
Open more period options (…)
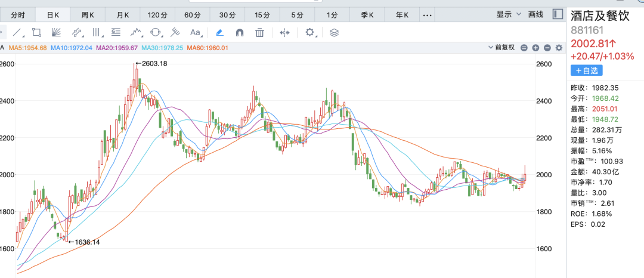pos(427,14)
